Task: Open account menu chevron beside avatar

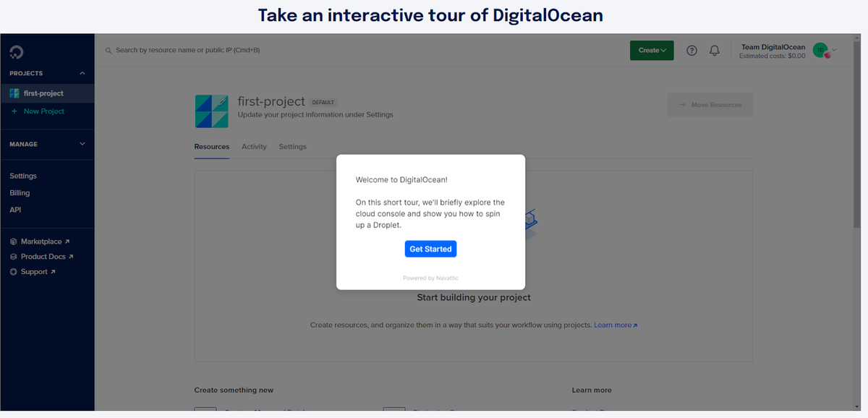Action: tap(835, 50)
